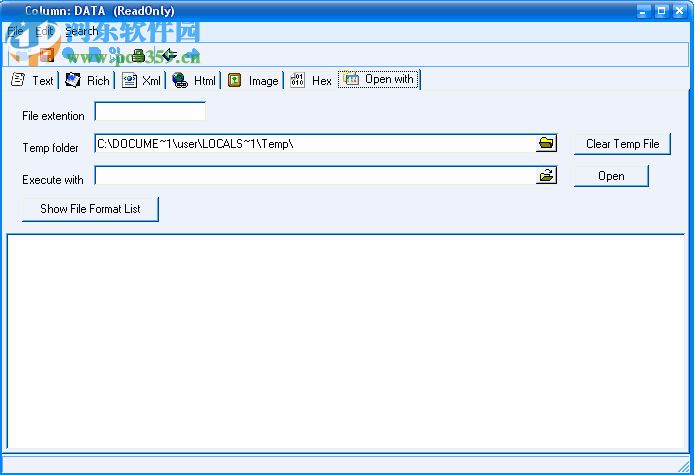Open the Edit menu

pyautogui.click(x=44, y=31)
